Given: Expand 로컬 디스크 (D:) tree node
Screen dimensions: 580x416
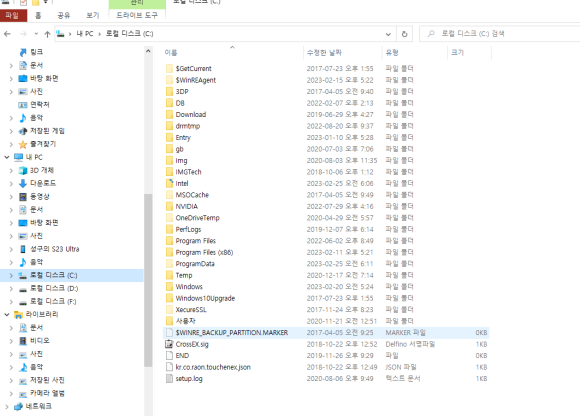Looking at the screenshot, I should (x=11, y=288).
